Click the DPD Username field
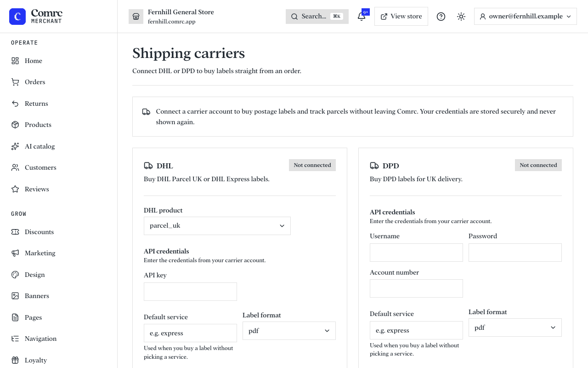Viewport: 588px width, 368px height. coord(416,253)
